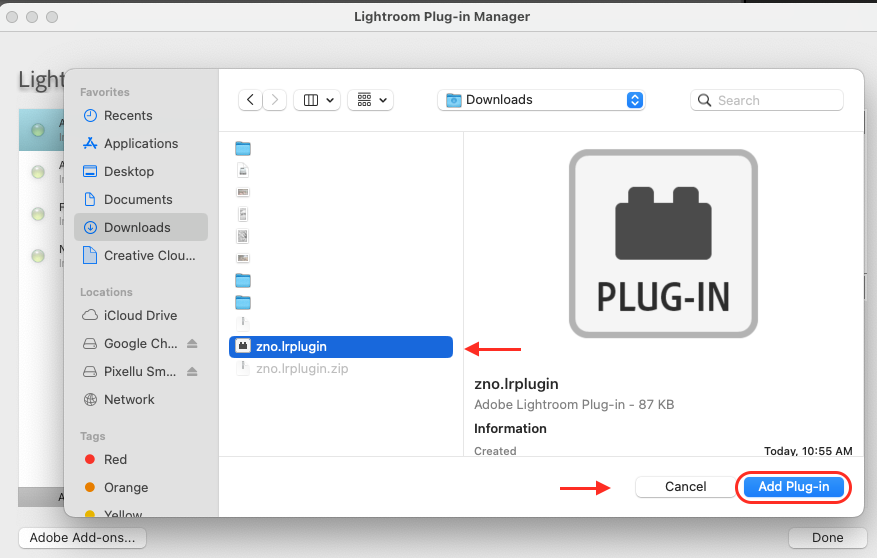Open the Google Chrome volume
This screenshot has width=877, height=558.
coord(140,343)
